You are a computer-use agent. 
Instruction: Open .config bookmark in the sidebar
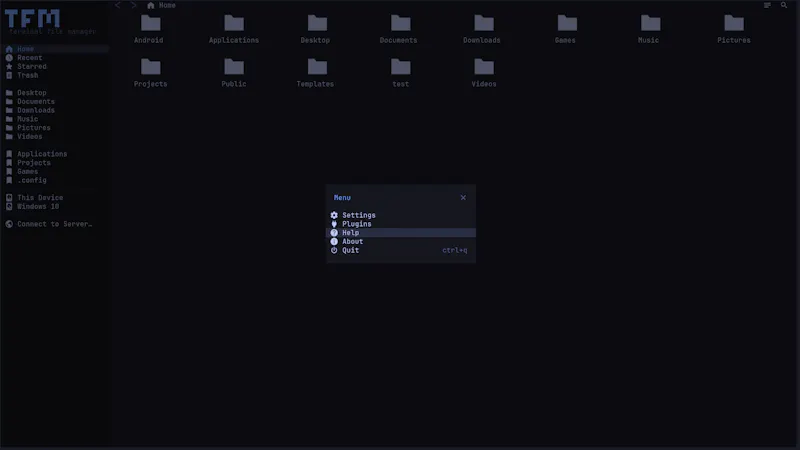coord(55,180)
